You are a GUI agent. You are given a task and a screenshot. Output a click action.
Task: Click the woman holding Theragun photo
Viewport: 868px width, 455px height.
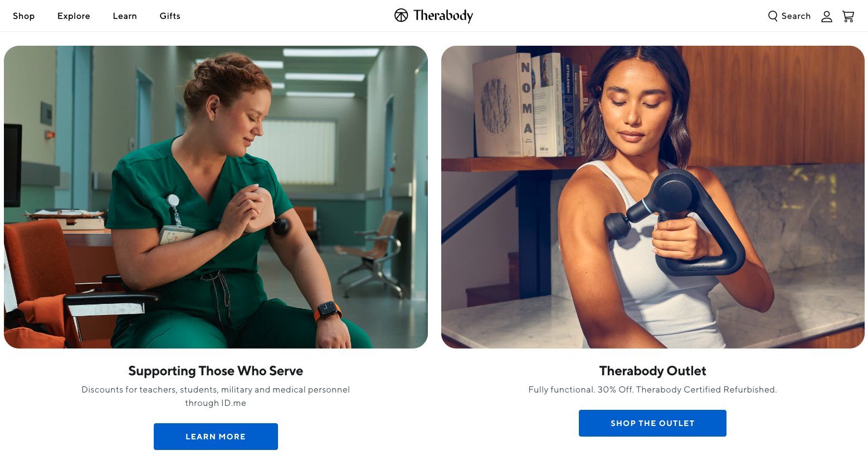(x=653, y=197)
